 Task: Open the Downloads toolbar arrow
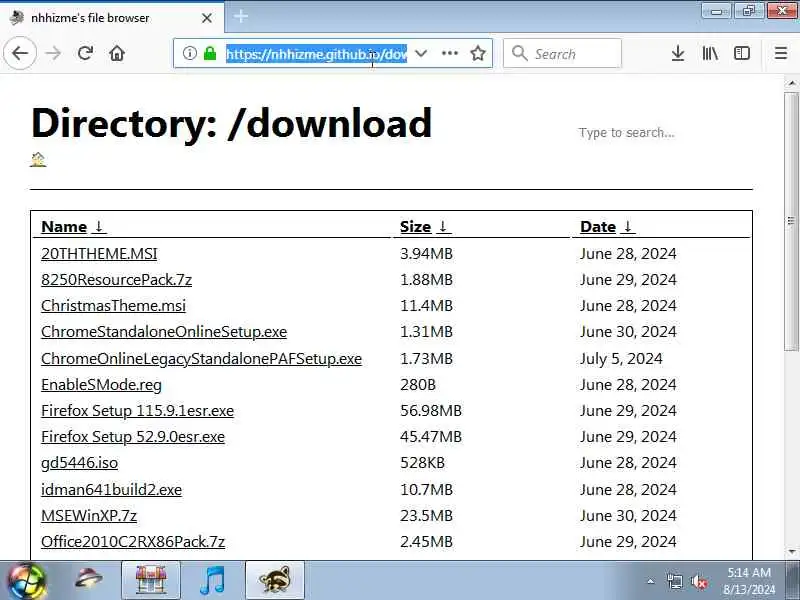[x=678, y=53]
